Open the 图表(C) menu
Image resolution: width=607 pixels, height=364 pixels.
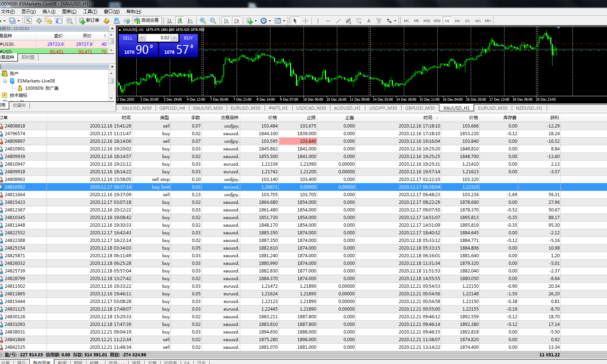[69, 12]
